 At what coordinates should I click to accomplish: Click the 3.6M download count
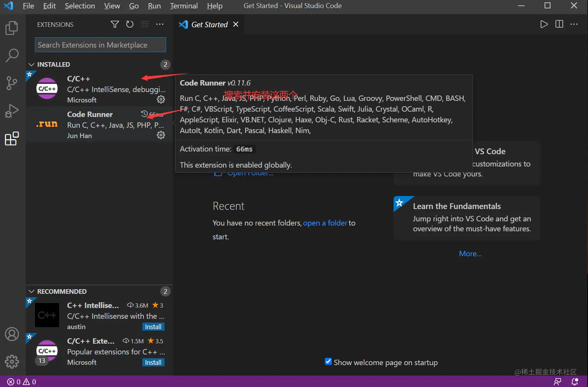[138, 305]
